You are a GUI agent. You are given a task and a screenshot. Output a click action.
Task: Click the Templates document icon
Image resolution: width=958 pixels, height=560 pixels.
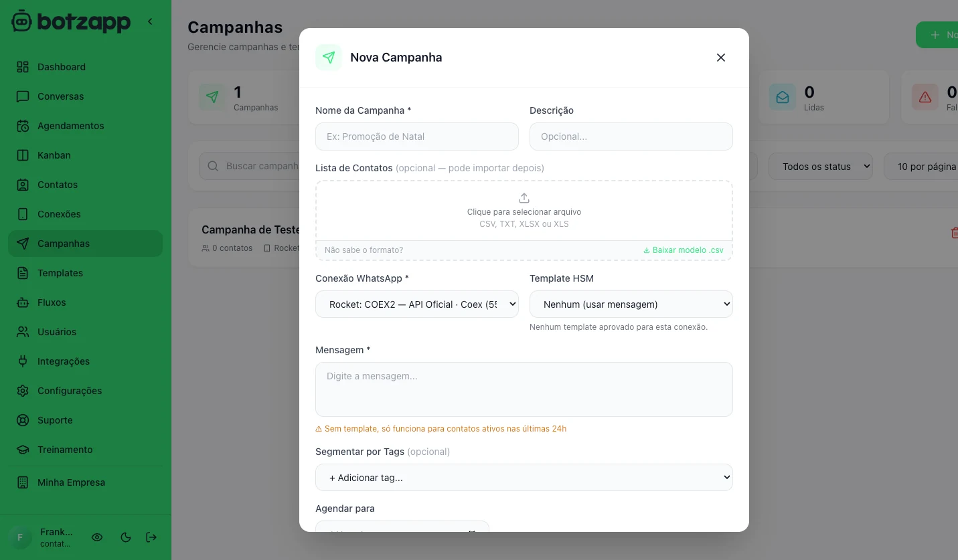(23, 273)
